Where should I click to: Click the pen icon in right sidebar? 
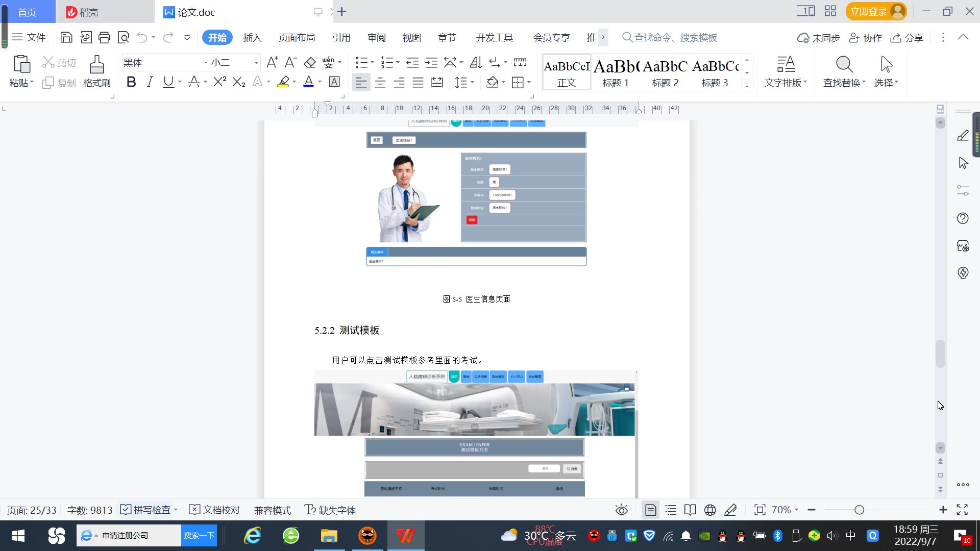(x=963, y=136)
